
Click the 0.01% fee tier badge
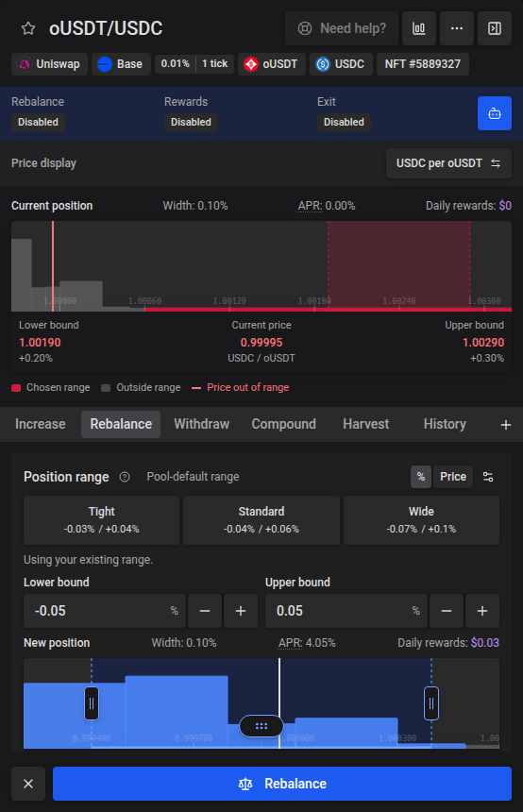point(175,63)
